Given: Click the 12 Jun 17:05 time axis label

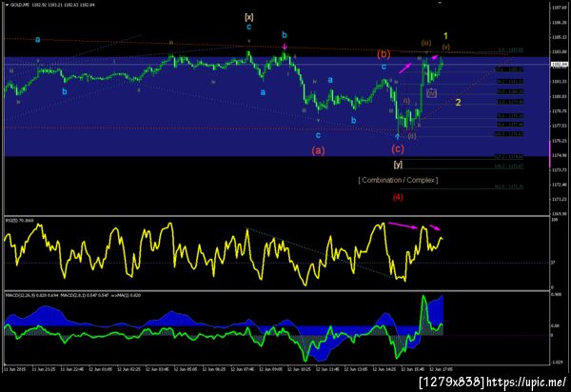Looking at the screenshot, I should click(441, 369).
